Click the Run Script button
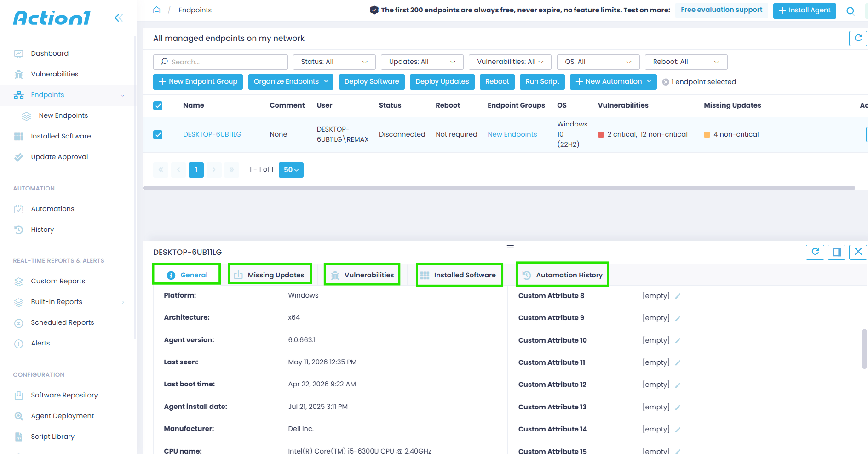This screenshot has width=868, height=454. click(542, 82)
